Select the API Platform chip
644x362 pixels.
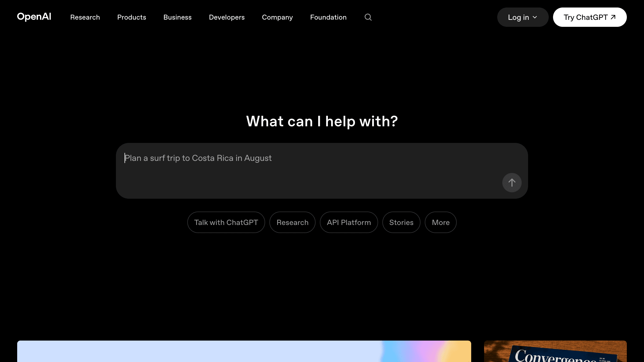(x=349, y=222)
